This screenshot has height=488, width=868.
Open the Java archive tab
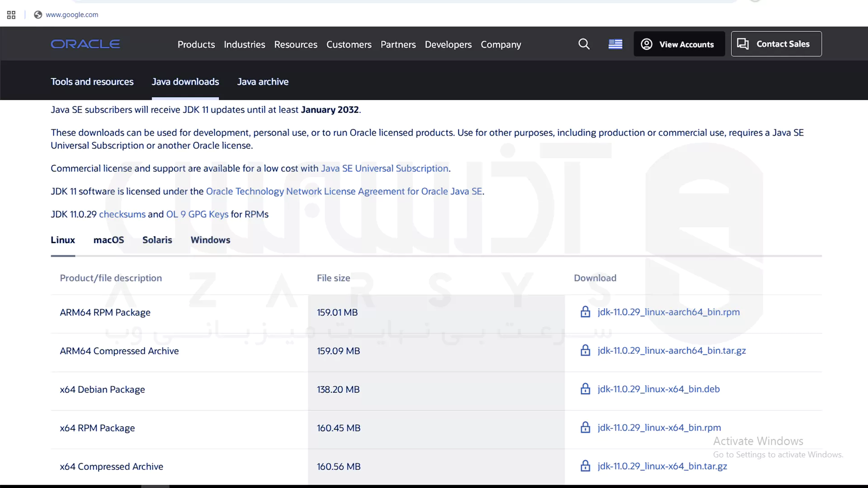pyautogui.click(x=263, y=82)
